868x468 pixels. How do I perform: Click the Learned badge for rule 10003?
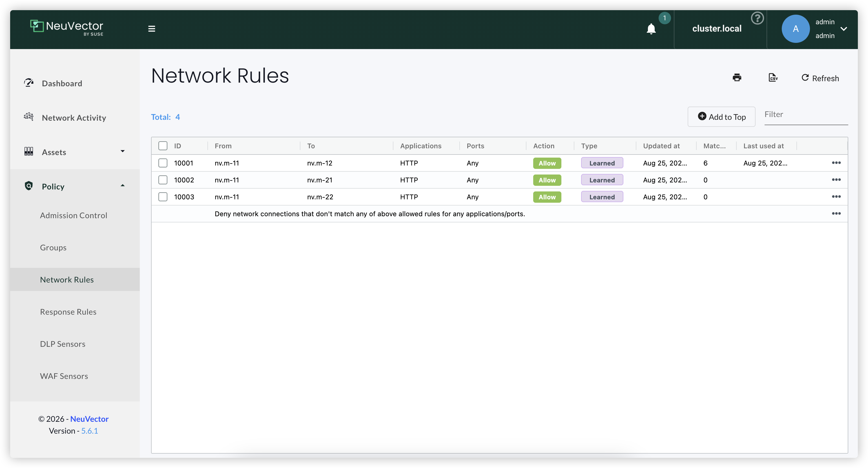pyautogui.click(x=602, y=197)
